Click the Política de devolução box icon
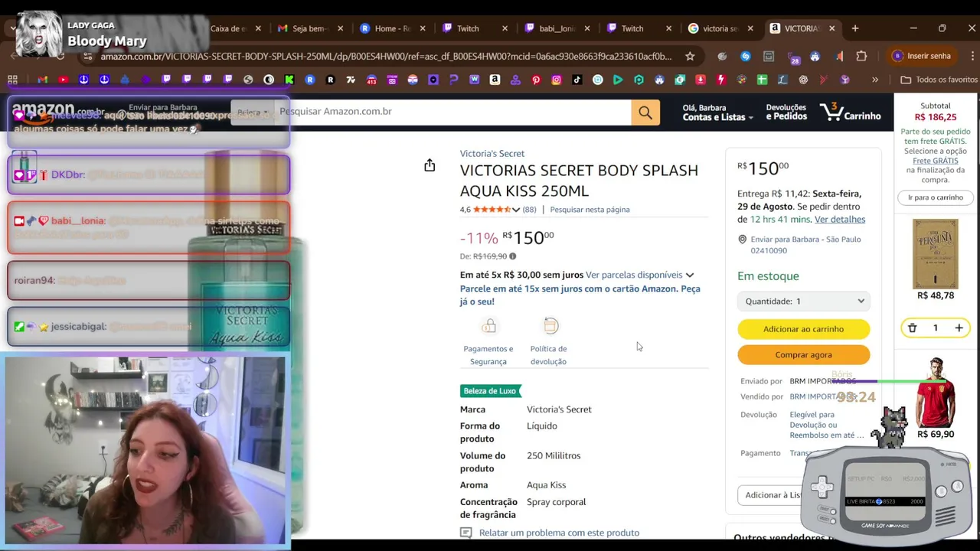 (x=550, y=327)
